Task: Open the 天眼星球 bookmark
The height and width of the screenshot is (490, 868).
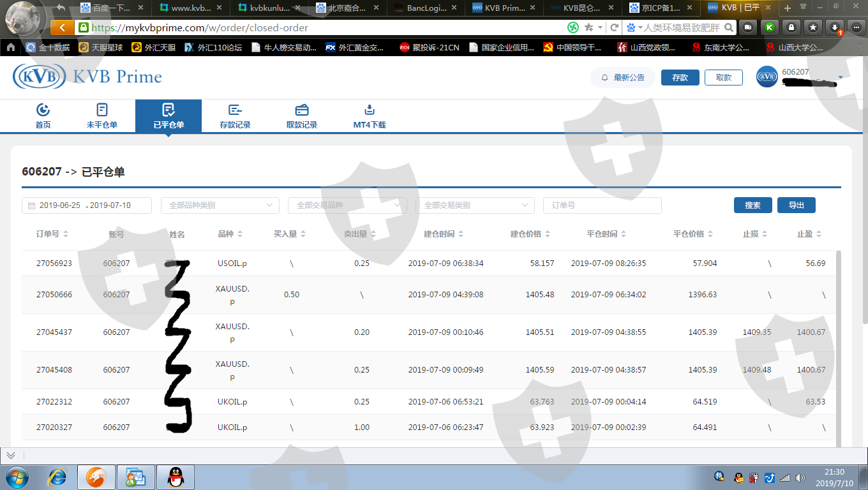Action: pyautogui.click(x=100, y=47)
